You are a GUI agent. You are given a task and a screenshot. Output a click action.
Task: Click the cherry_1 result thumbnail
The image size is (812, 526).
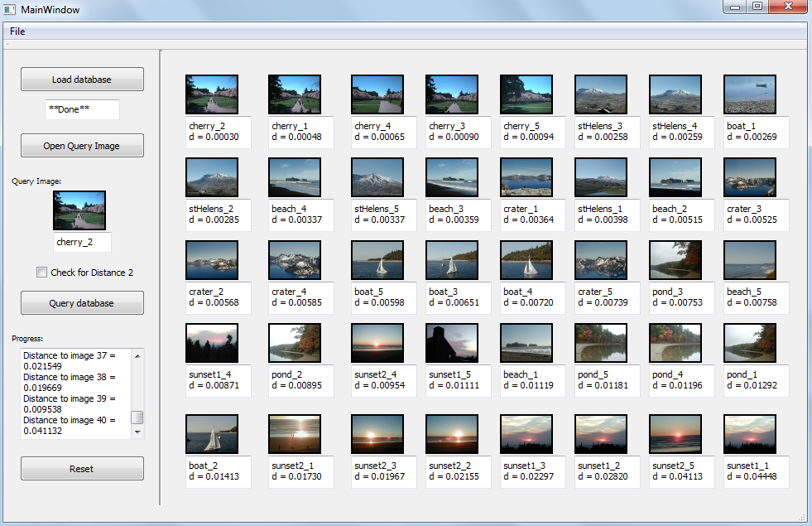(294, 94)
